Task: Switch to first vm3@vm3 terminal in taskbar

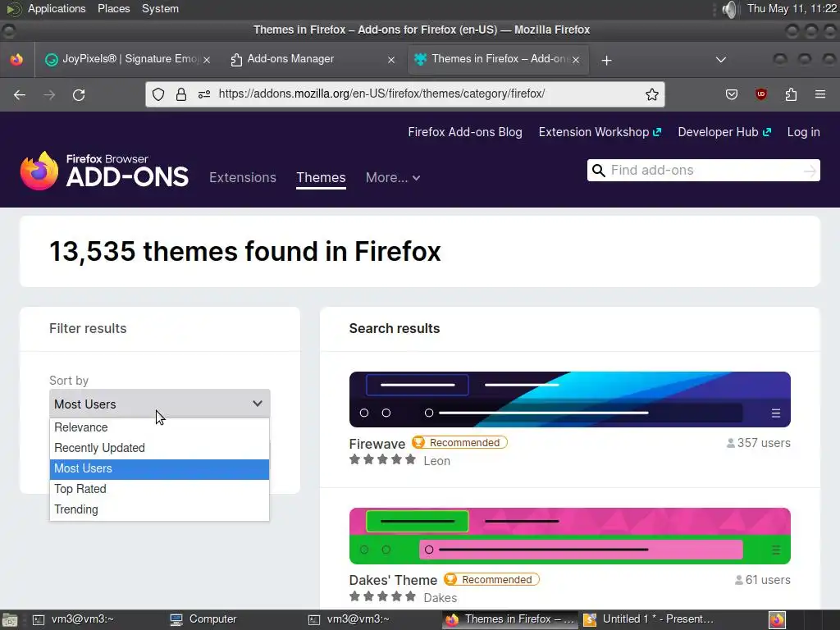Action: (73, 619)
